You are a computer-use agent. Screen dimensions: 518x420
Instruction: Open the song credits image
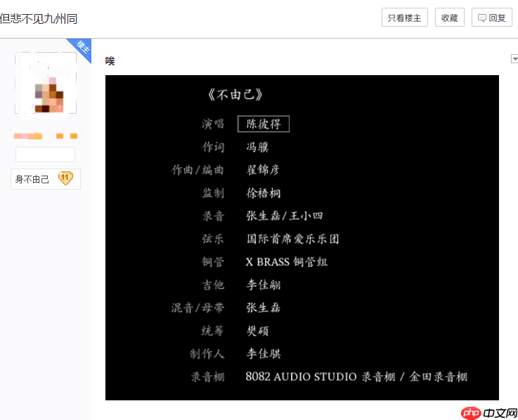point(302,237)
